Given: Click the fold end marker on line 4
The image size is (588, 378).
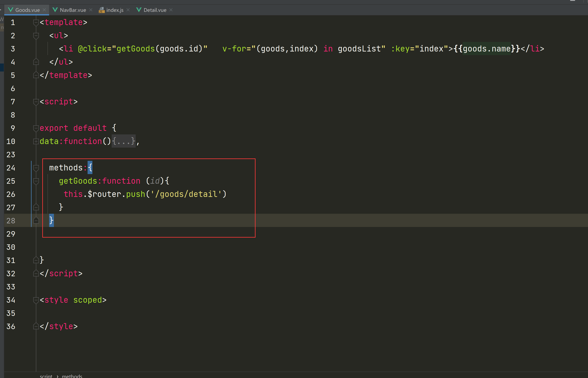Looking at the screenshot, I should point(36,62).
